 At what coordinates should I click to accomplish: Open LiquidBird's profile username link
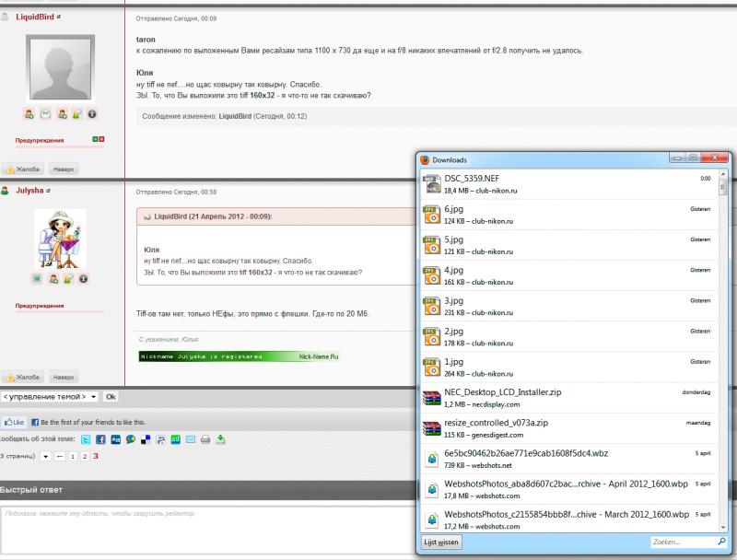tap(35, 17)
